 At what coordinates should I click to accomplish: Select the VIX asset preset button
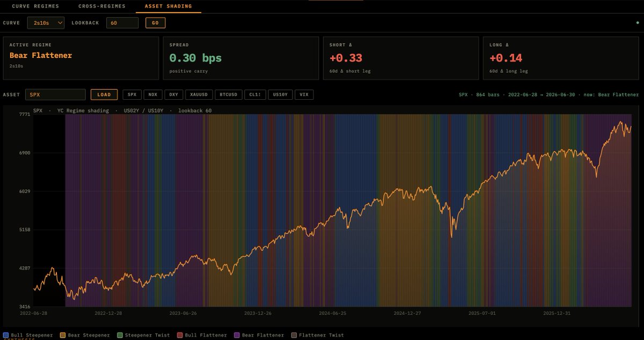pos(304,94)
